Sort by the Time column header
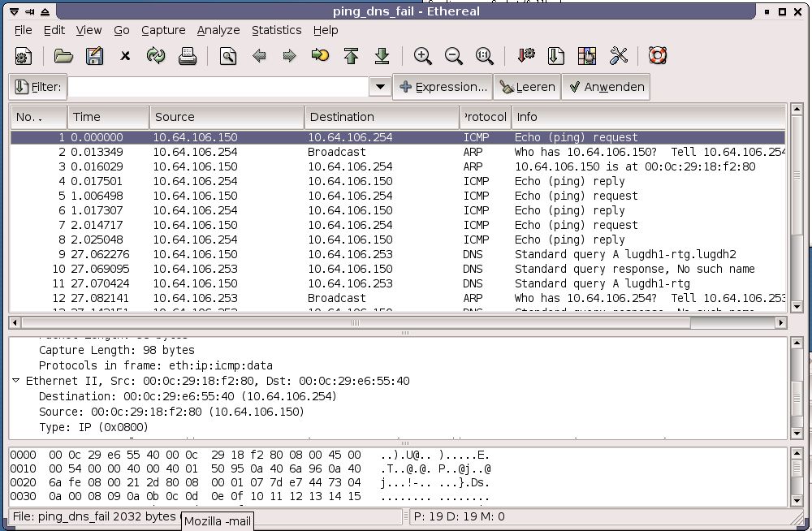The height and width of the screenshot is (531, 812). pos(108,117)
